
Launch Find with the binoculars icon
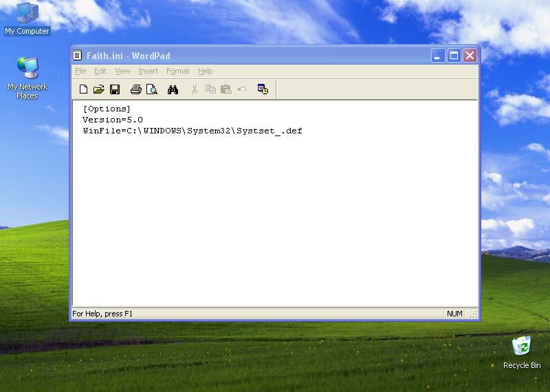pyautogui.click(x=173, y=89)
